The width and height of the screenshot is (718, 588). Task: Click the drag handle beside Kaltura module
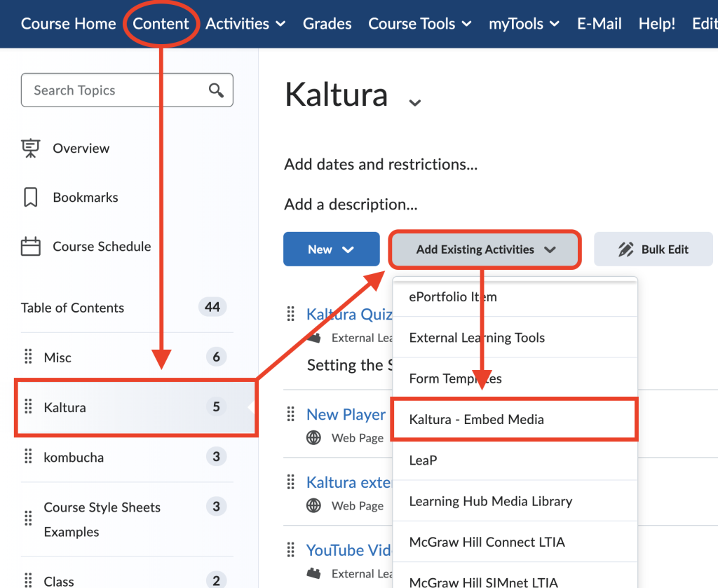(x=28, y=406)
